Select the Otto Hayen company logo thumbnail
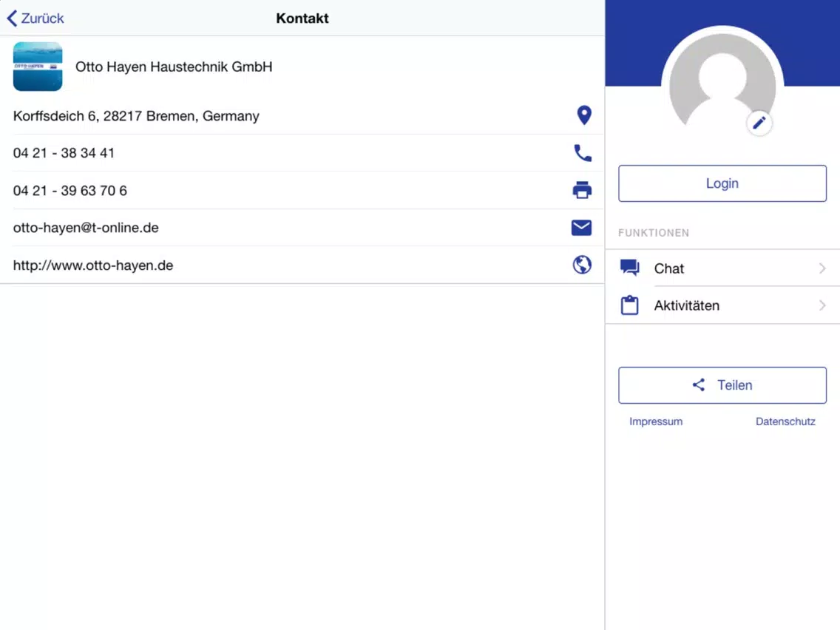The height and width of the screenshot is (630, 840). pos(38,67)
